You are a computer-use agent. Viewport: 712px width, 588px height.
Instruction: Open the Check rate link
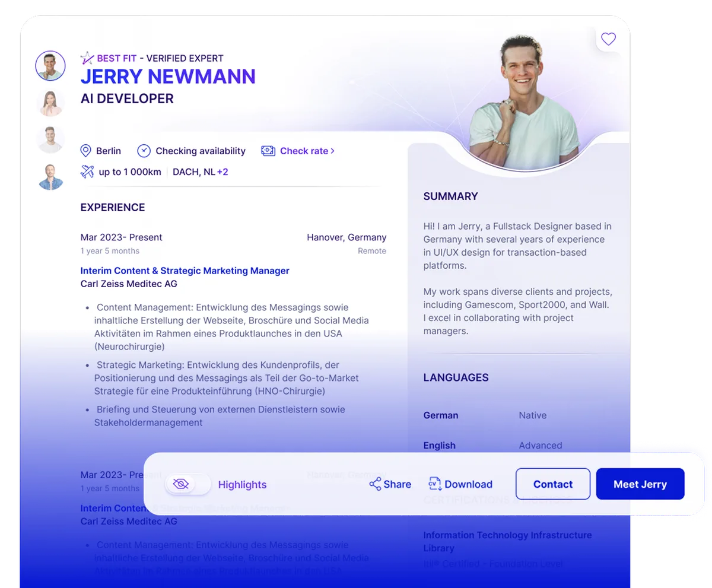(307, 151)
